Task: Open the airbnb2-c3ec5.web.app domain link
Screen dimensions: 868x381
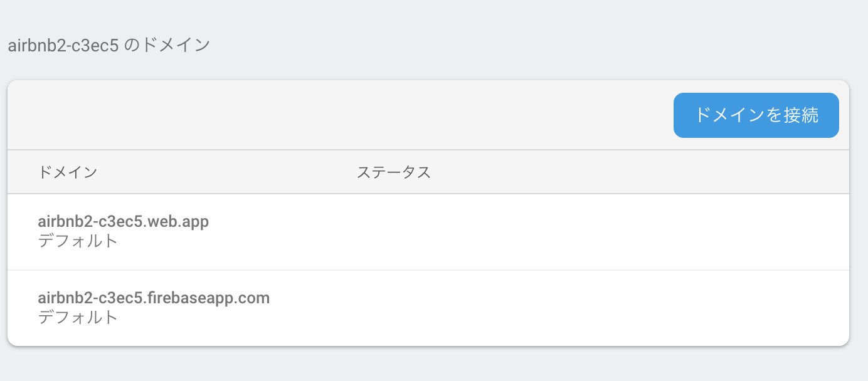Action: [123, 221]
